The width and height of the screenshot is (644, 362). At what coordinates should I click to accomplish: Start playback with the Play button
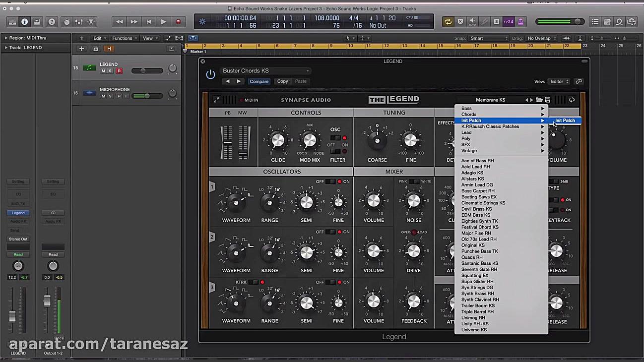[163, 22]
